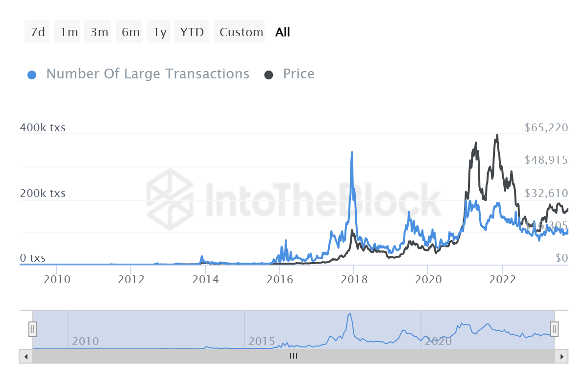Click the scrollbar left arrow
The image size is (588, 392).
[x=26, y=356]
